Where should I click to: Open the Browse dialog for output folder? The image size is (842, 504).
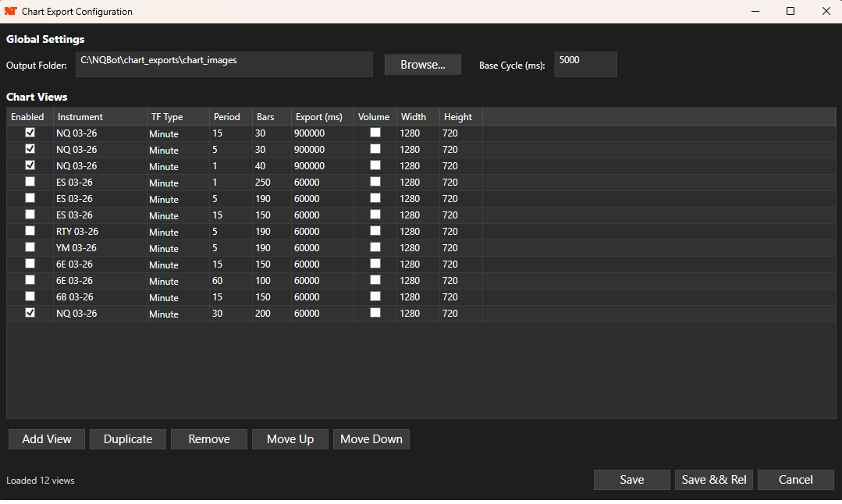click(x=422, y=64)
